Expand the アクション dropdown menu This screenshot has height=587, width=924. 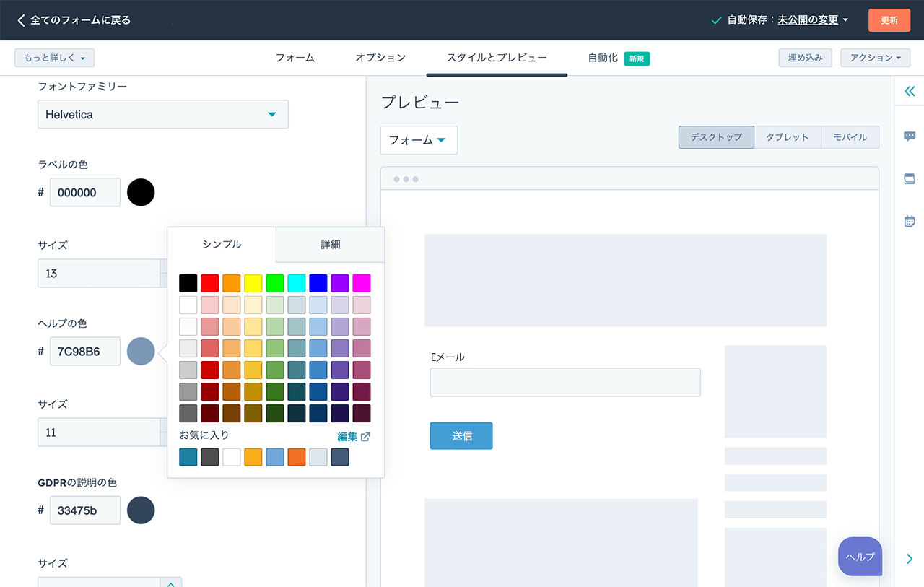pos(875,58)
